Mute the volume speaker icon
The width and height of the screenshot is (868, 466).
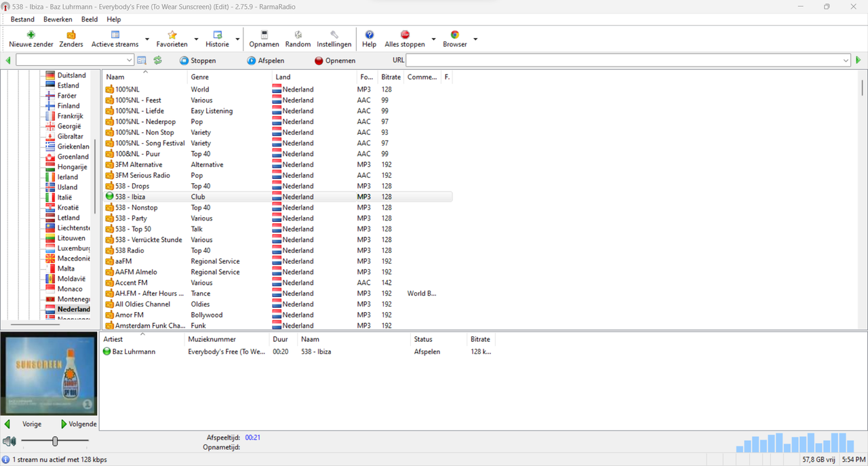click(x=9, y=442)
